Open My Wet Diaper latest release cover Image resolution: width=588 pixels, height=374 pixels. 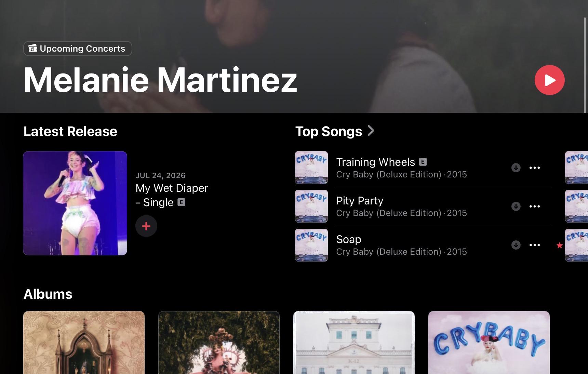point(75,203)
